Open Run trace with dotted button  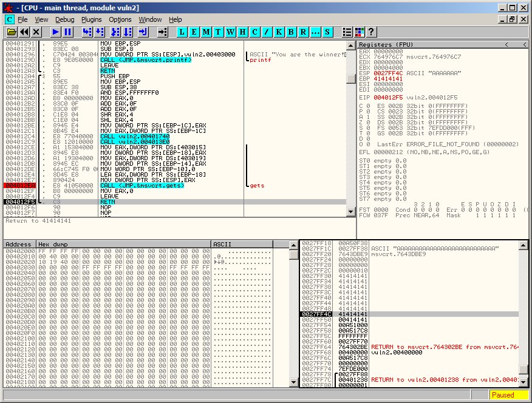click(315, 32)
